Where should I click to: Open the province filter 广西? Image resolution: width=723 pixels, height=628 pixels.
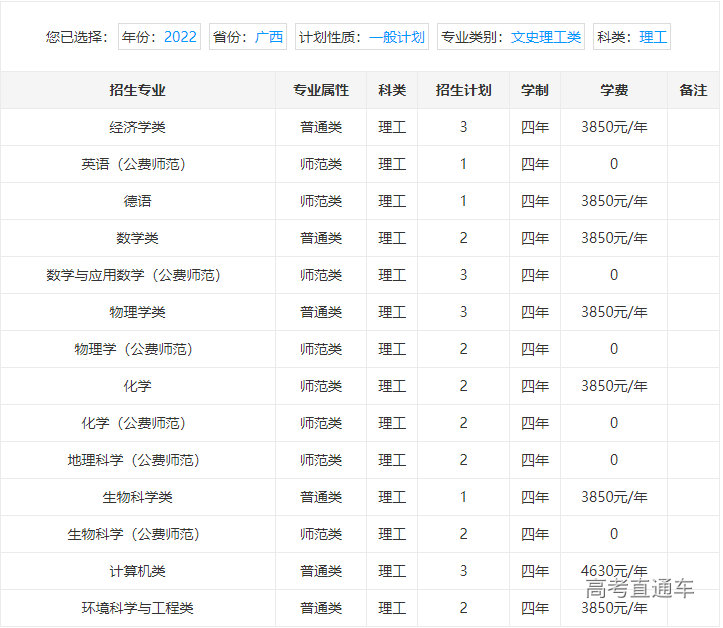click(x=268, y=37)
